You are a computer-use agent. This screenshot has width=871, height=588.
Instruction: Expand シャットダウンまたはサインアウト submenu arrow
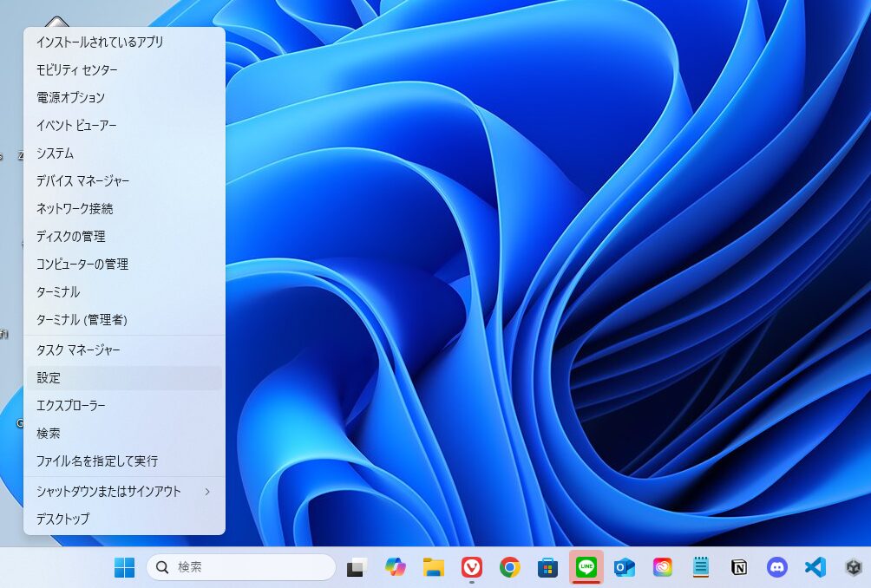click(x=206, y=492)
